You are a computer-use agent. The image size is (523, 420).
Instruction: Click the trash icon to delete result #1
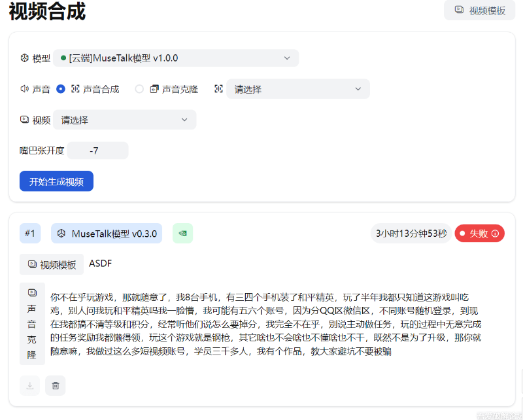(55, 385)
